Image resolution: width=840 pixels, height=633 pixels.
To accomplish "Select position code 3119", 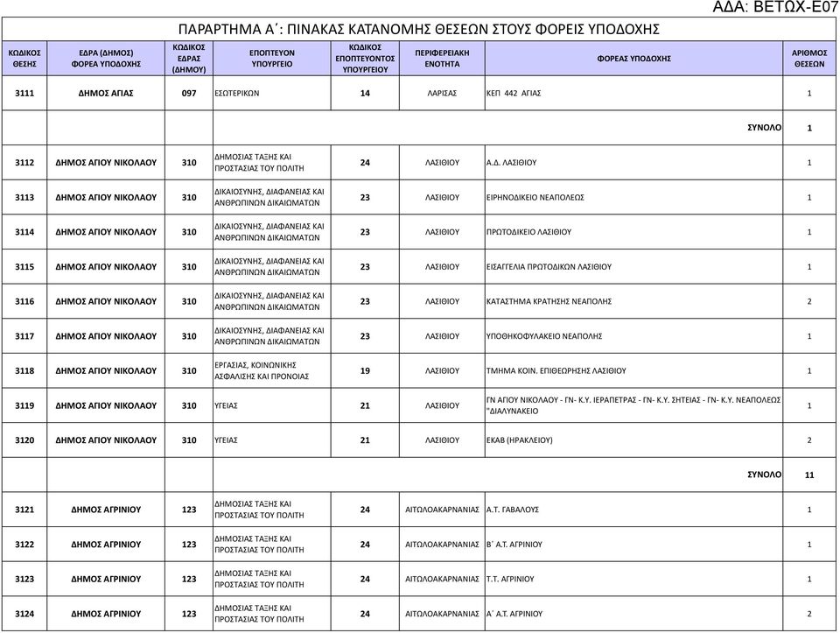I will click(x=24, y=405).
